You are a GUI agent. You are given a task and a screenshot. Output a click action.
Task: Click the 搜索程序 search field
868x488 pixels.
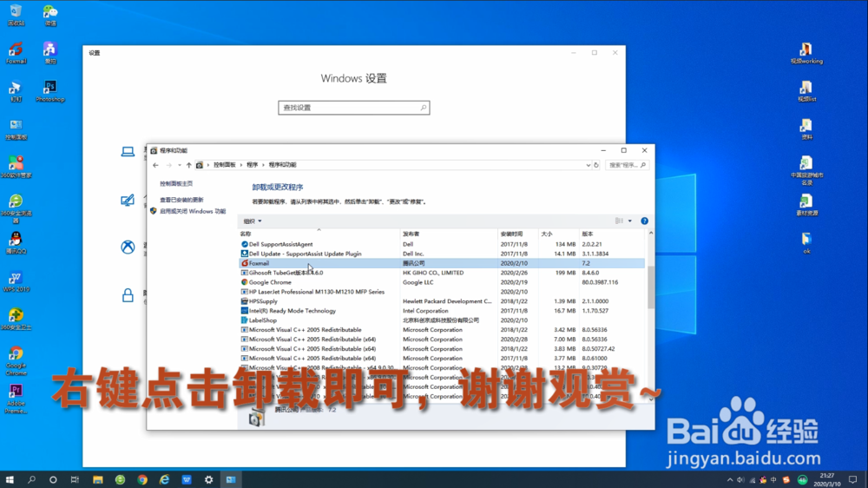(627, 165)
